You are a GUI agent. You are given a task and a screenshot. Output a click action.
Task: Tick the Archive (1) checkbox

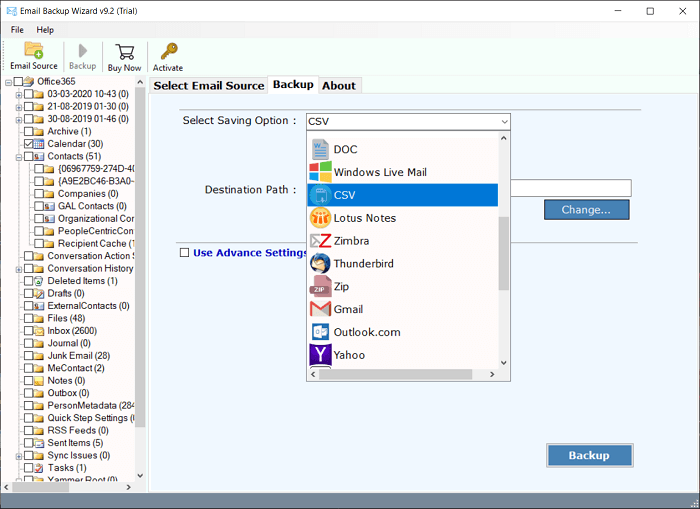[28, 131]
